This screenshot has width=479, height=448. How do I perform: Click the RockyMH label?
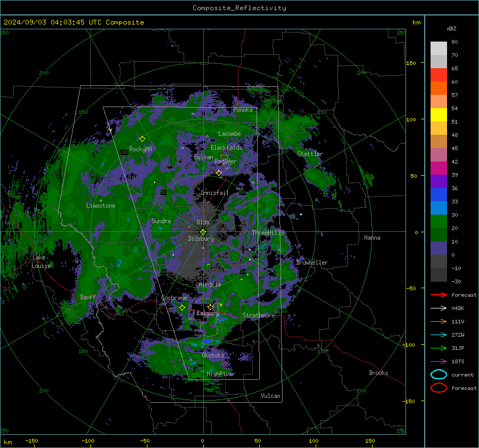click(141, 149)
